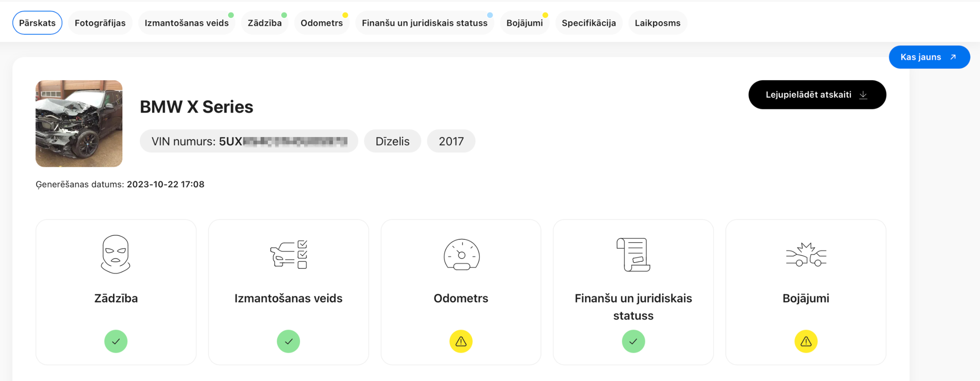Click the legal document scroll icon
Image resolution: width=980 pixels, height=381 pixels.
tap(633, 254)
